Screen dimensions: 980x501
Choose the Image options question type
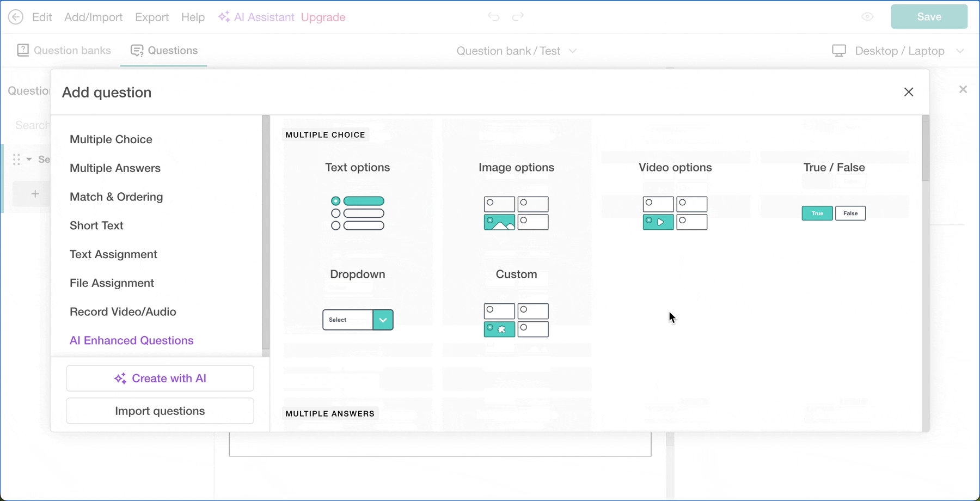click(x=516, y=213)
